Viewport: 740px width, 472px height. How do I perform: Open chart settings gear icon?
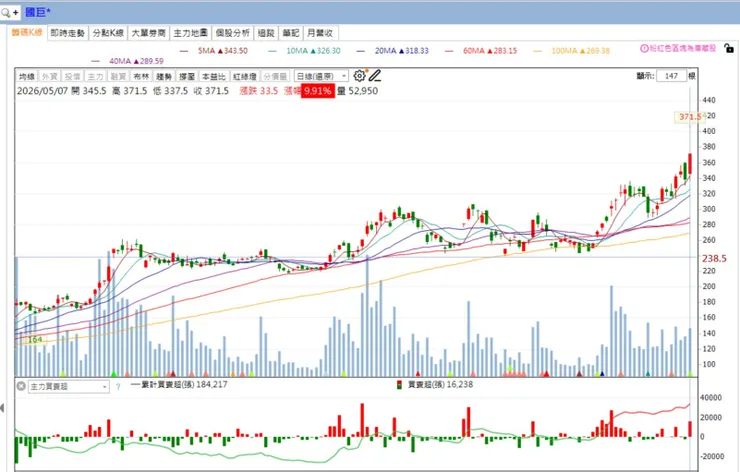pos(359,76)
